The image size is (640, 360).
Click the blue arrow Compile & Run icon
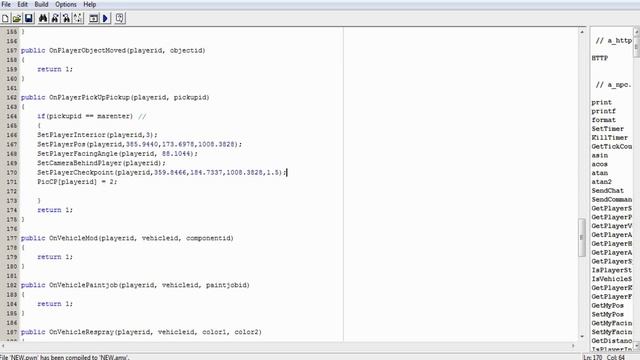tap(105, 18)
